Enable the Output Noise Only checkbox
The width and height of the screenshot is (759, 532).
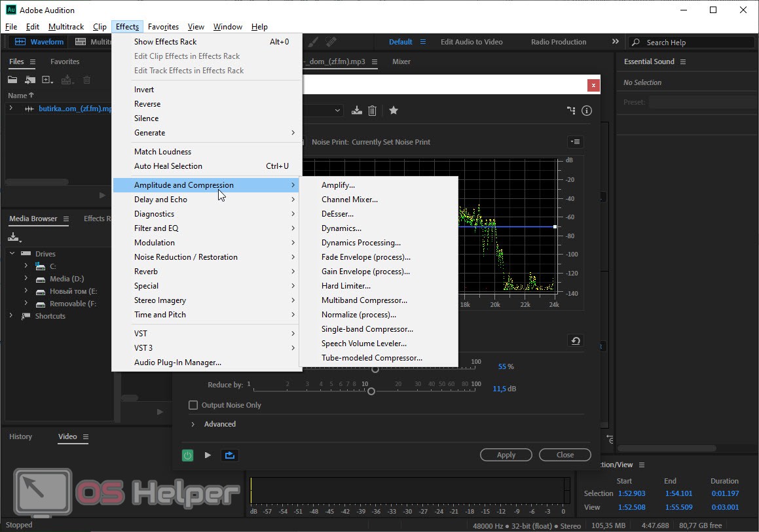tap(193, 405)
